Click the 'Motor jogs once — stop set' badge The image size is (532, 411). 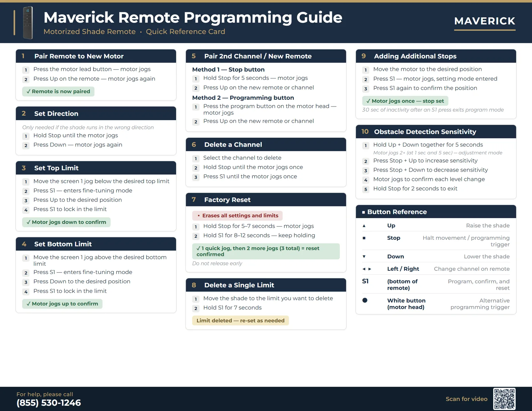pyautogui.click(x=405, y=101)
